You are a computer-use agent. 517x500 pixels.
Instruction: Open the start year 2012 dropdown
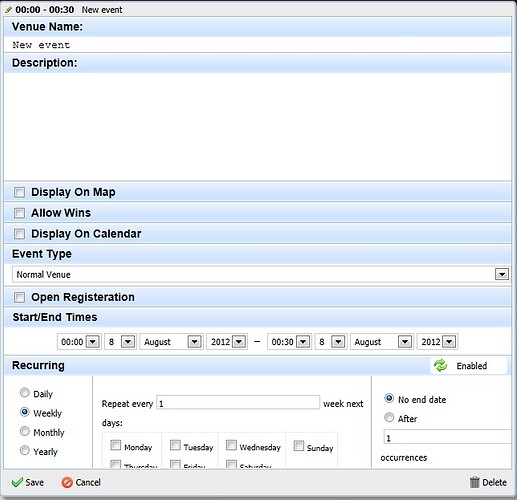pyautogui.click(x=239, y=342)
